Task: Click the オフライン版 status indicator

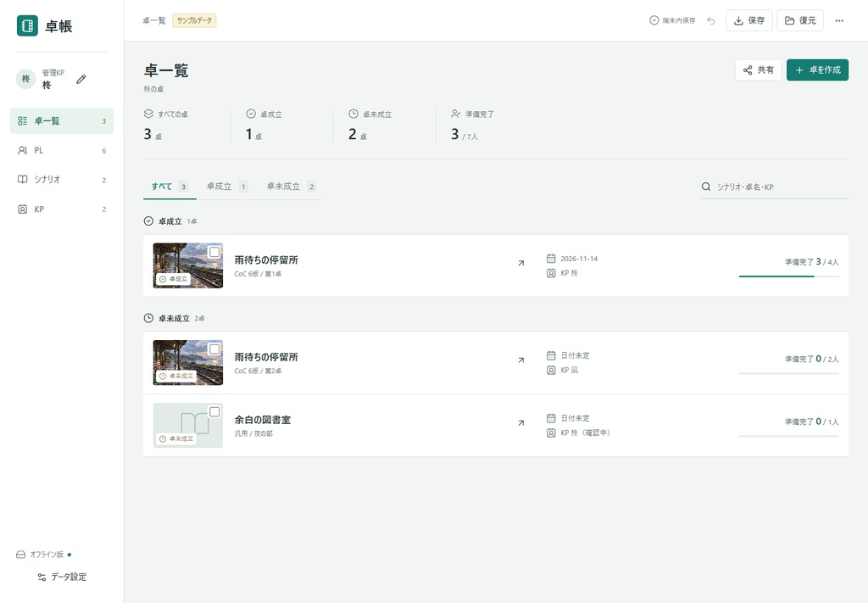Action: coord(44,555)
